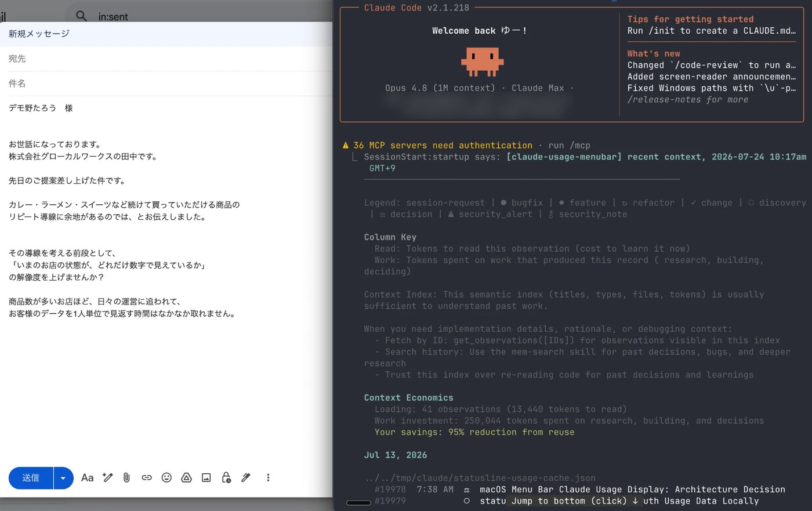
Task: Insert signature with the pen icon
Action: coord(246,478)
